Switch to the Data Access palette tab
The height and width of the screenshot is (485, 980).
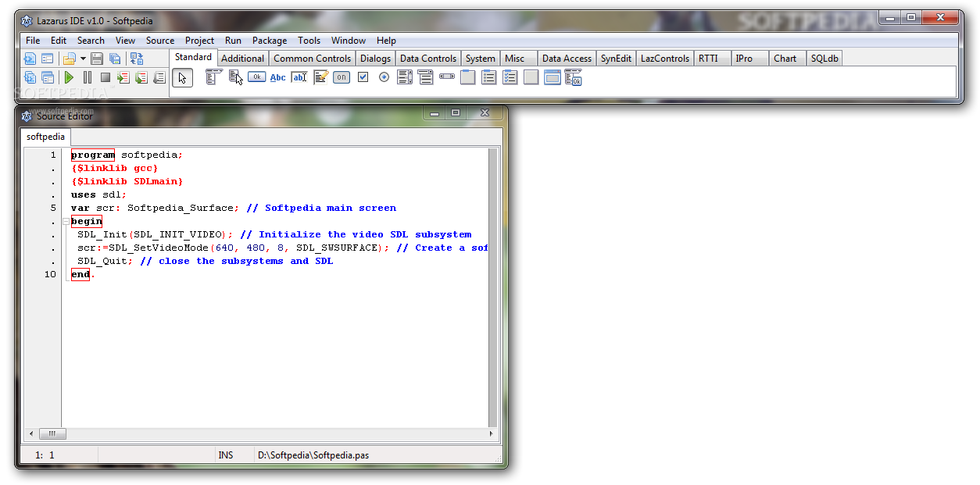coord(567,59)
